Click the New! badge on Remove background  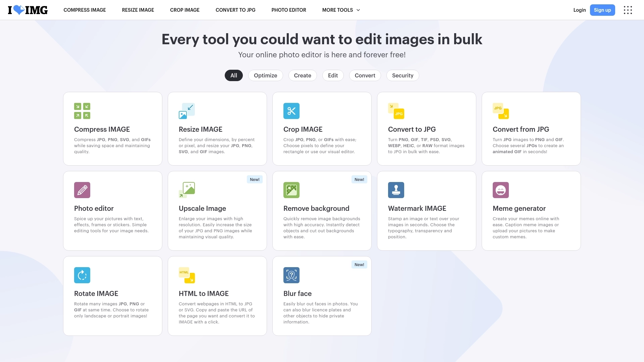[359, 180]
